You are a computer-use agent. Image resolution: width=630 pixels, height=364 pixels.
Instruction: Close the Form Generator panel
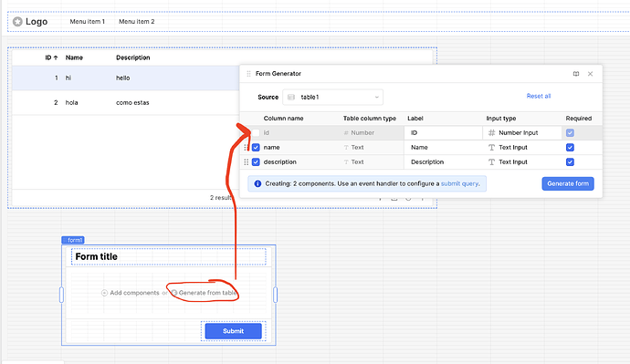(x=590, y=74)
